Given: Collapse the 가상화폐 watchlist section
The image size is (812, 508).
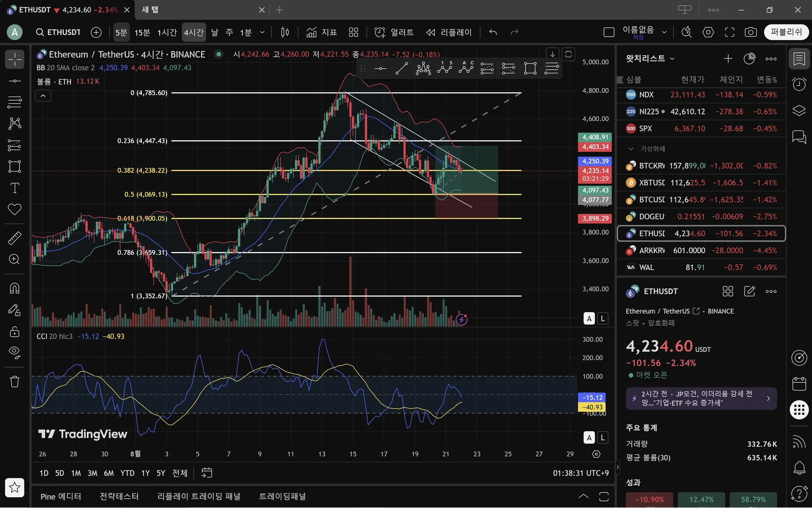Looking at the screenshot, I should tap(631, 149).
